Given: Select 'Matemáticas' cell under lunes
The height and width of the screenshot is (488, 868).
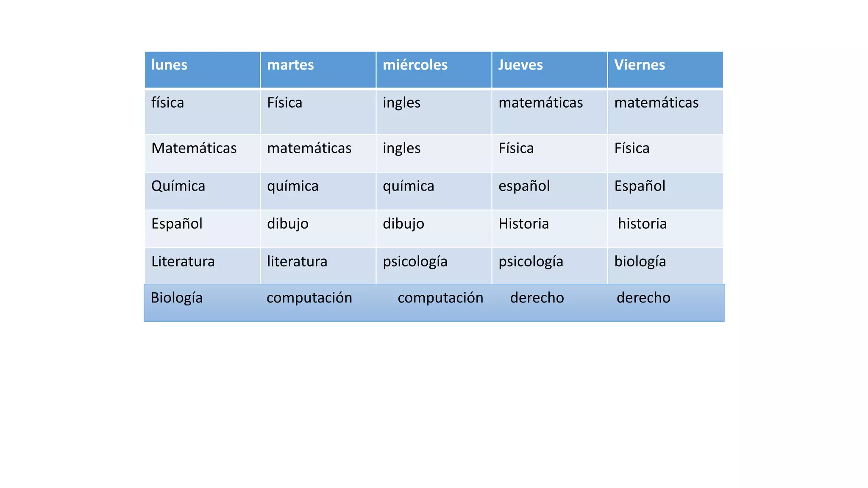Looking at the screenshot, I should click(194, 148).
